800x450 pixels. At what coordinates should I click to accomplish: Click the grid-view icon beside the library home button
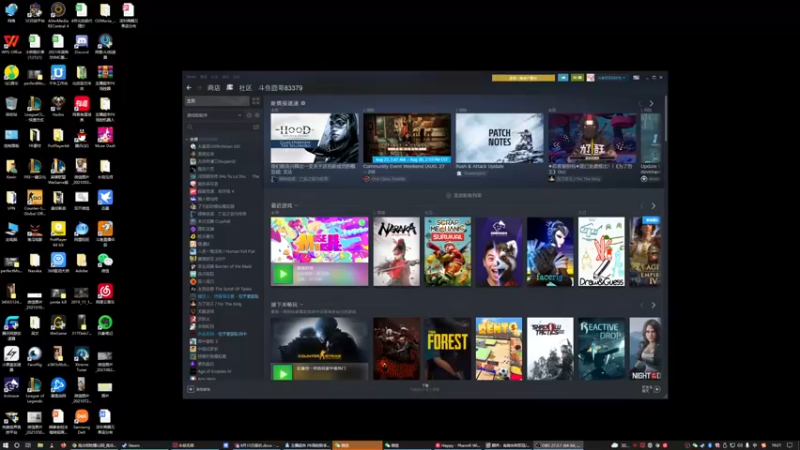256,101
